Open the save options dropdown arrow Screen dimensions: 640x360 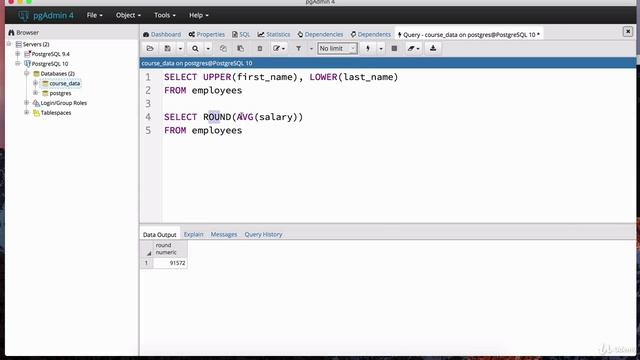[x=180, y=49]
